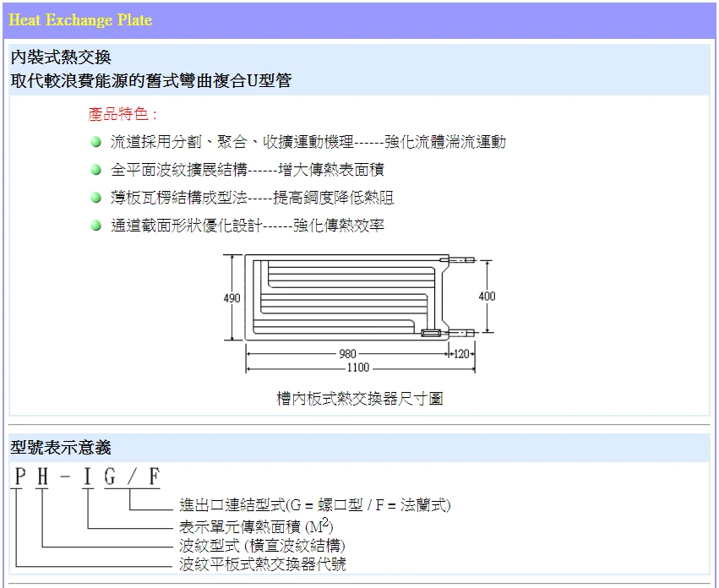Click the green bullet beside 流道採用分割 line
The width and height of the screenshot is (719, 588).
(x=96, y=143)
